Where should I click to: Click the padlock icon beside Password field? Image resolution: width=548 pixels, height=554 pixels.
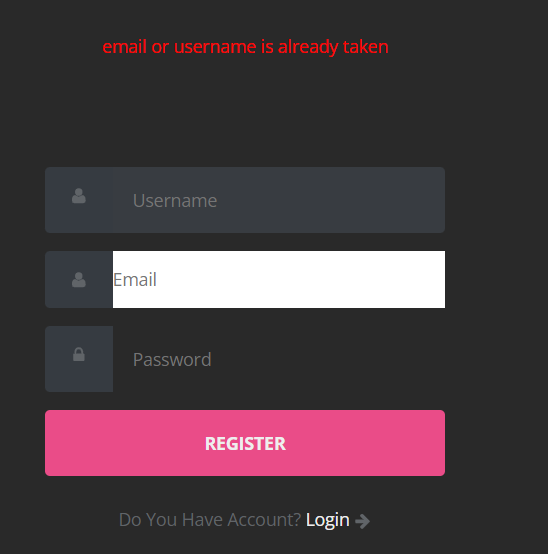79,354
